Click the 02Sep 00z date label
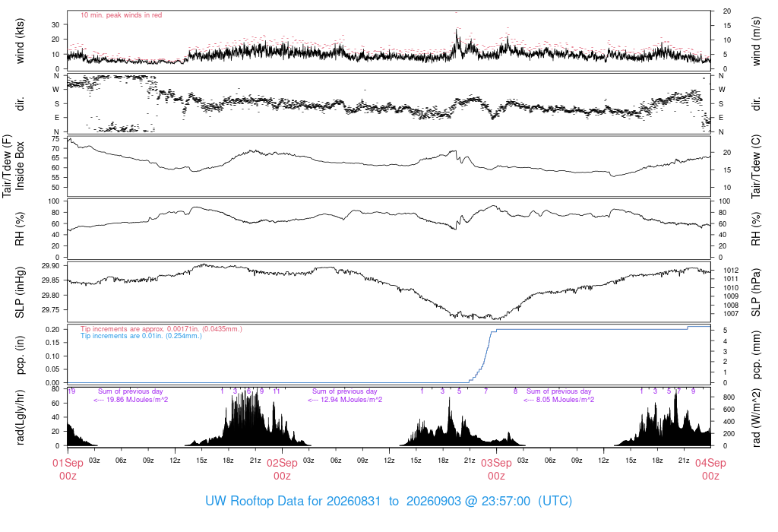 point(282,469)
